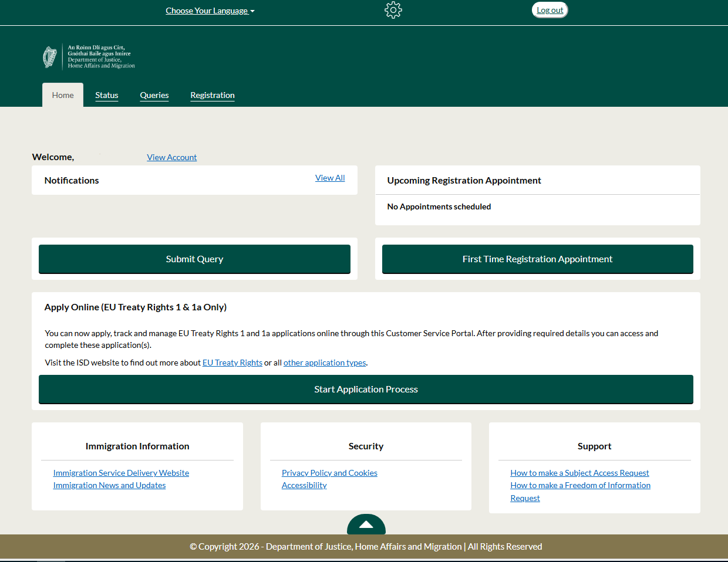Read the Privacy Policy and Cookies page
728x562 pixels.
pos(329,473)
